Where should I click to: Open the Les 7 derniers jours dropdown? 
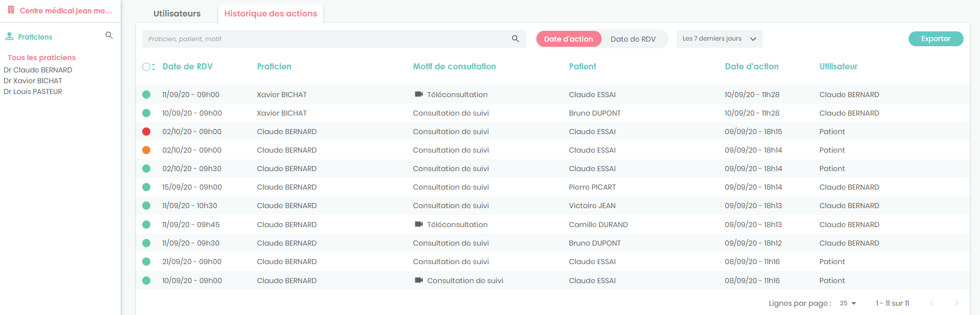(719, 39)
